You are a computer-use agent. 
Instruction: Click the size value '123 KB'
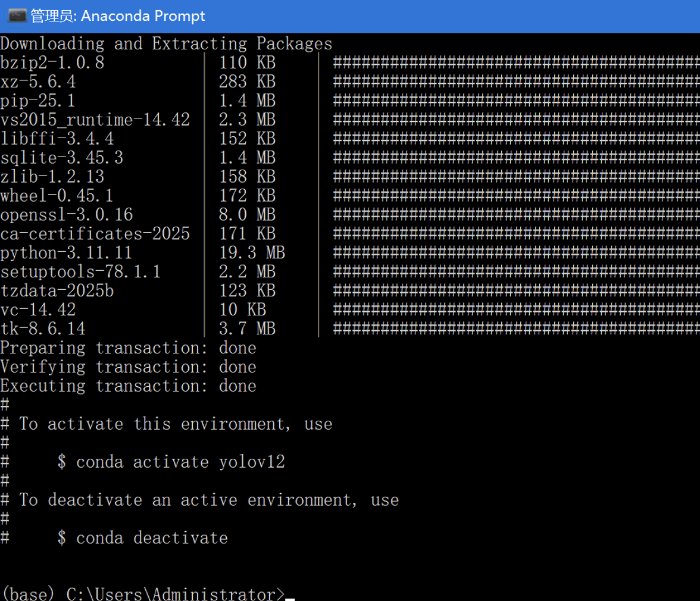pos(248,291)
